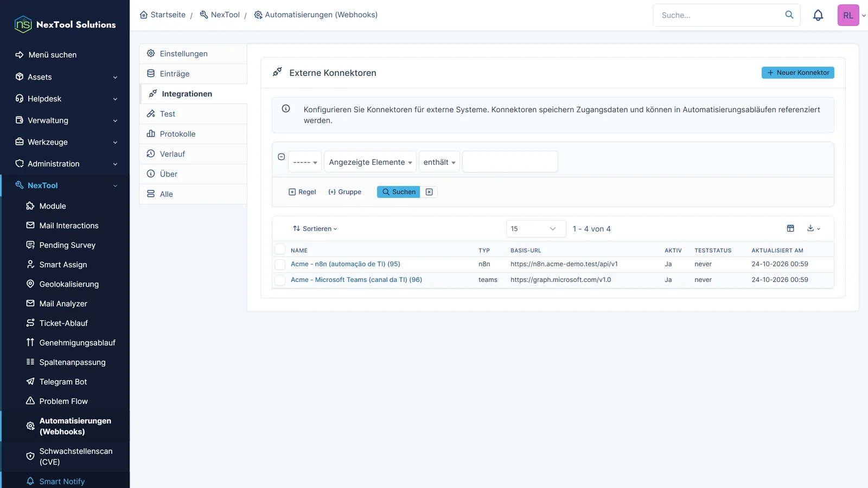Open the '-----' logic operator dropdown
This screenshot has width=868, height=488.
pos(305,162)
